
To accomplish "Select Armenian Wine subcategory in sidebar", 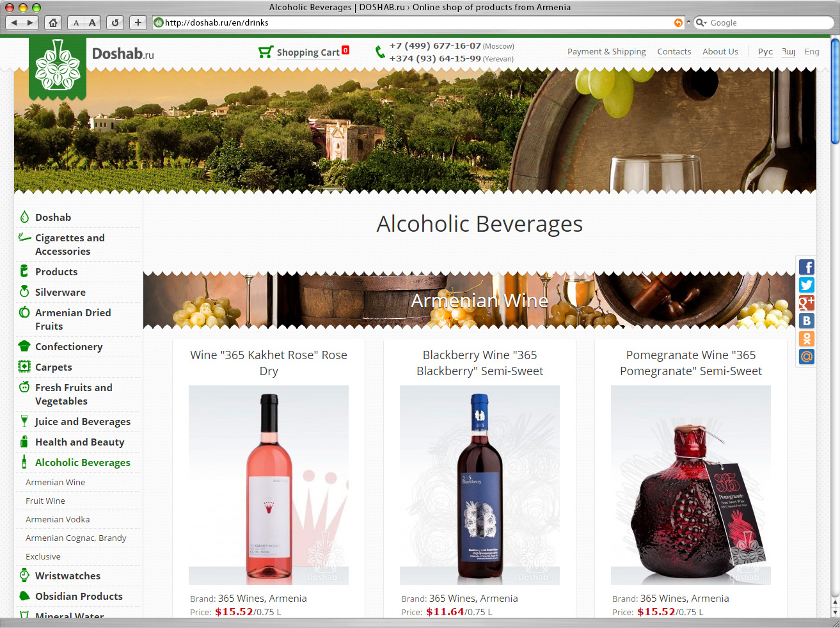I will (x=55, y=483).
